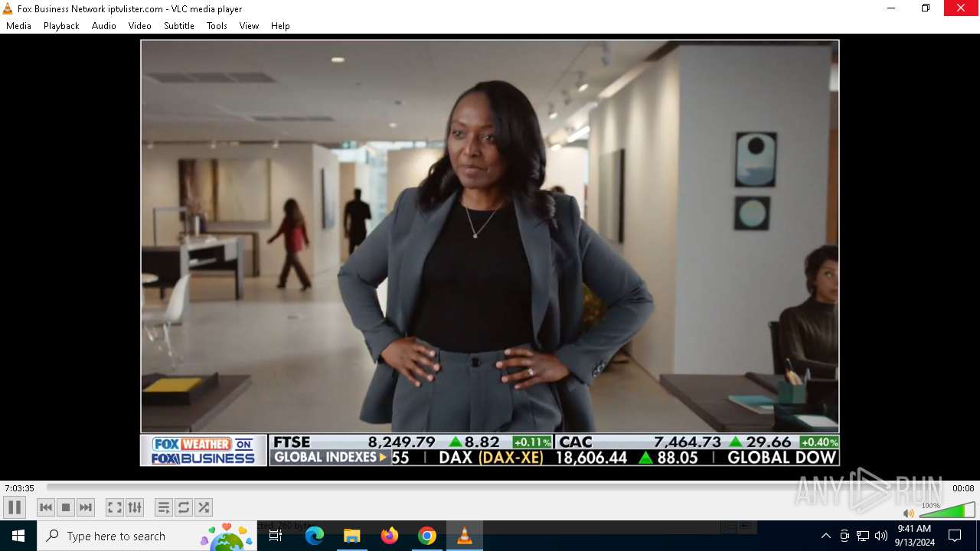Launch Firefox from taskbar

[390, 536]
